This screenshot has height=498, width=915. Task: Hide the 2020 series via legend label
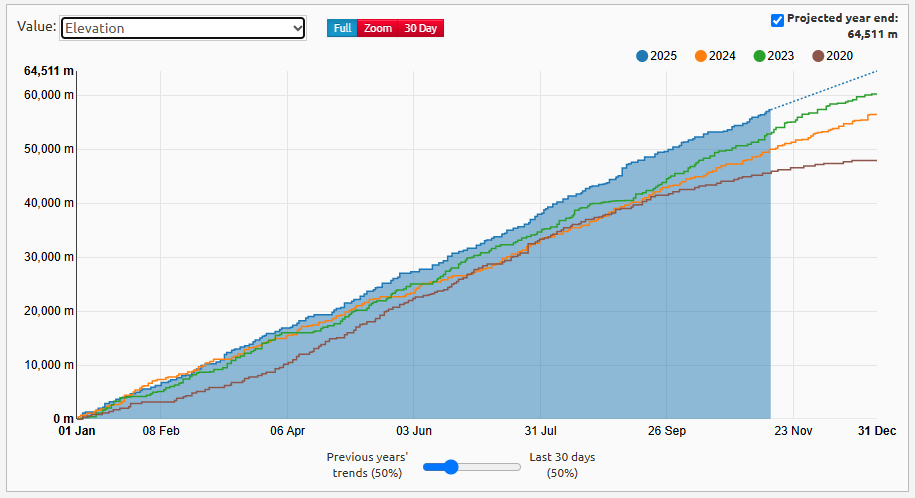tap(840, 56)
